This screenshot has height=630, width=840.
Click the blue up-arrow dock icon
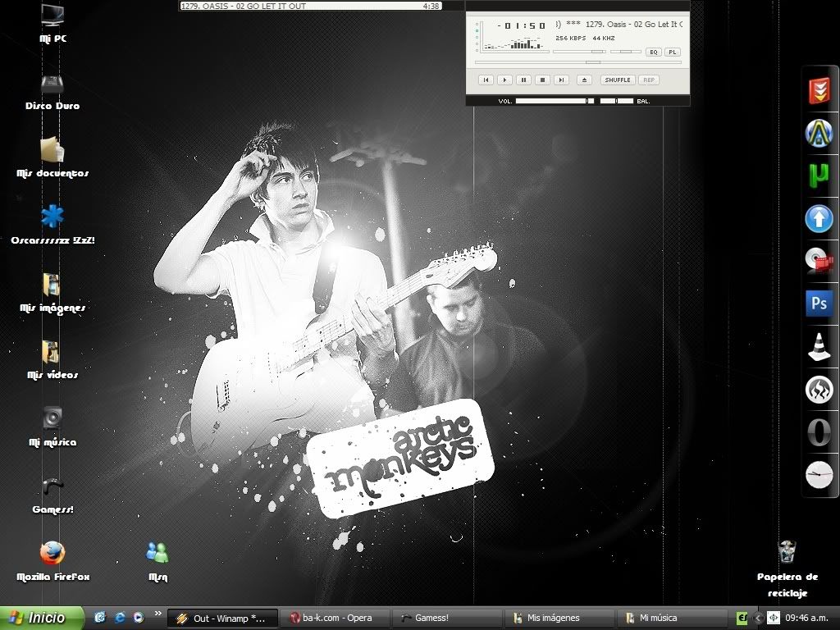point(819,218)
